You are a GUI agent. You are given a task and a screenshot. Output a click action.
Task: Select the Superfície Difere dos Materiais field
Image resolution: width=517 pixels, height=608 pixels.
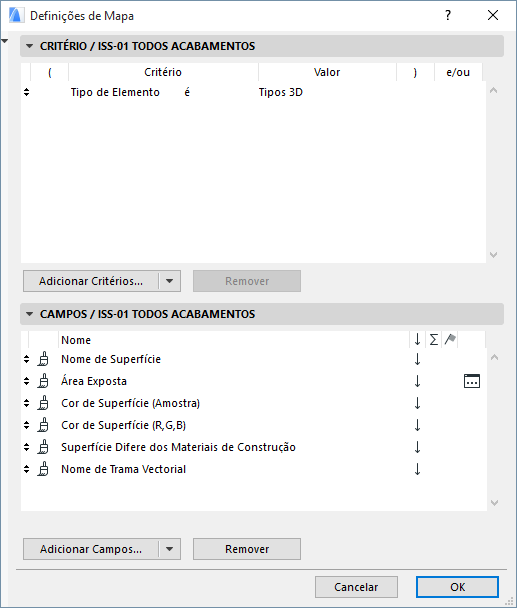click(254, 447)
